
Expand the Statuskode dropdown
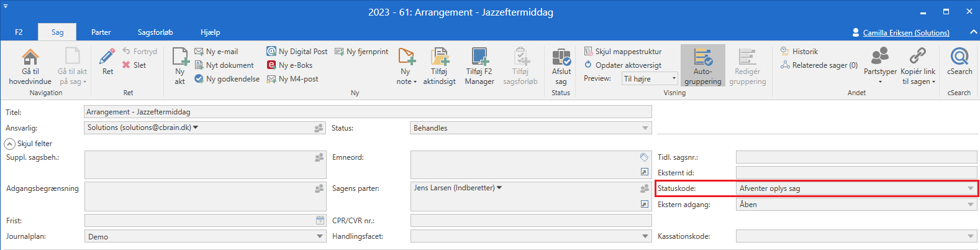click(x=969, y=188)
